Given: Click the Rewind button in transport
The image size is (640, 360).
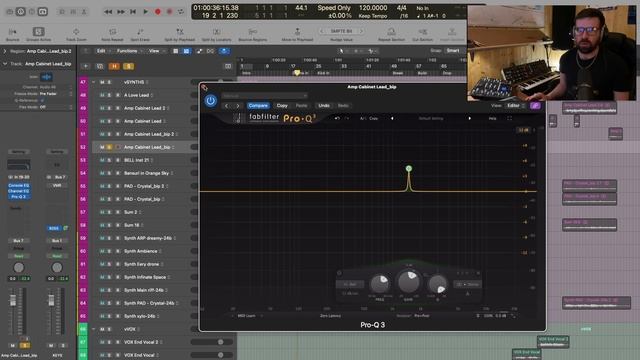Looking at the screenshot, I should point(108,12).
